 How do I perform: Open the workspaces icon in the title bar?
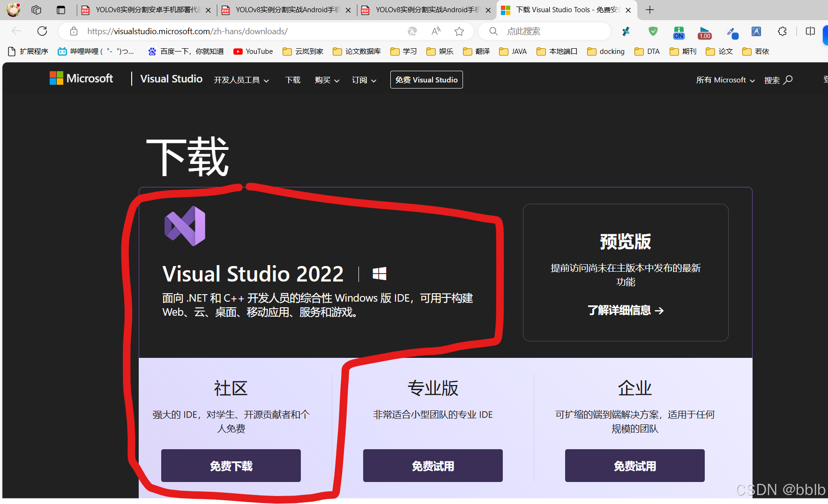37,10
